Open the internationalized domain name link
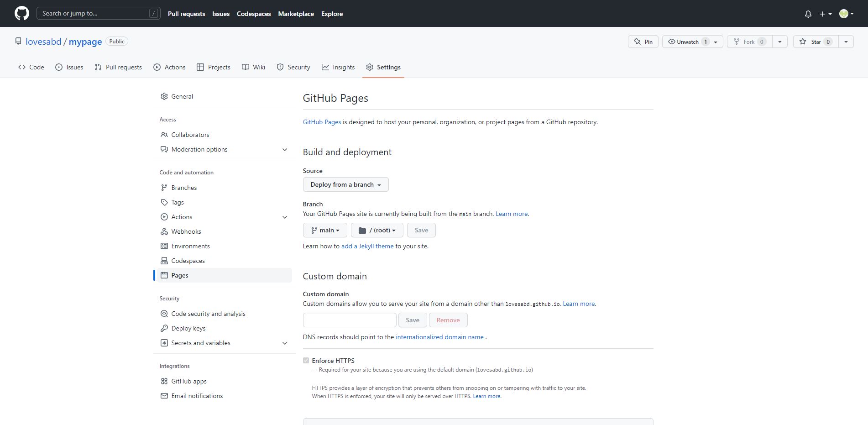The height and width of the screenshot is (425, 868). click(x=439, y=337)
